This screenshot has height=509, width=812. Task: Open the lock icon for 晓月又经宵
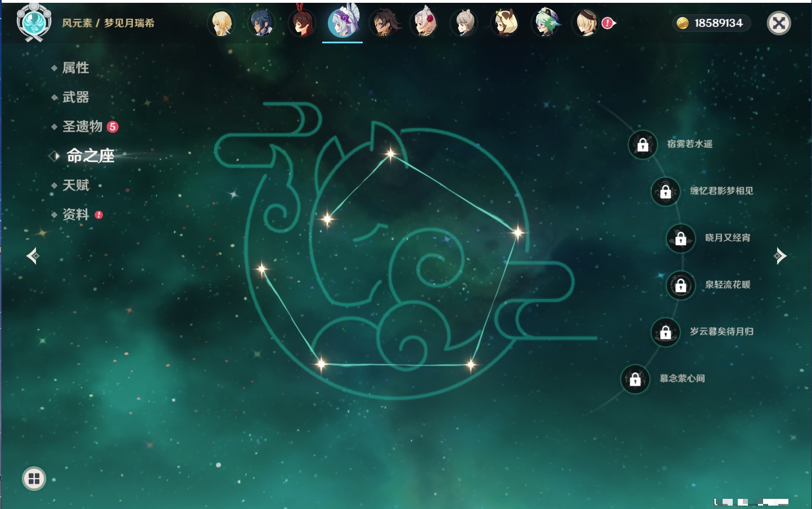[x=681, y=238]
